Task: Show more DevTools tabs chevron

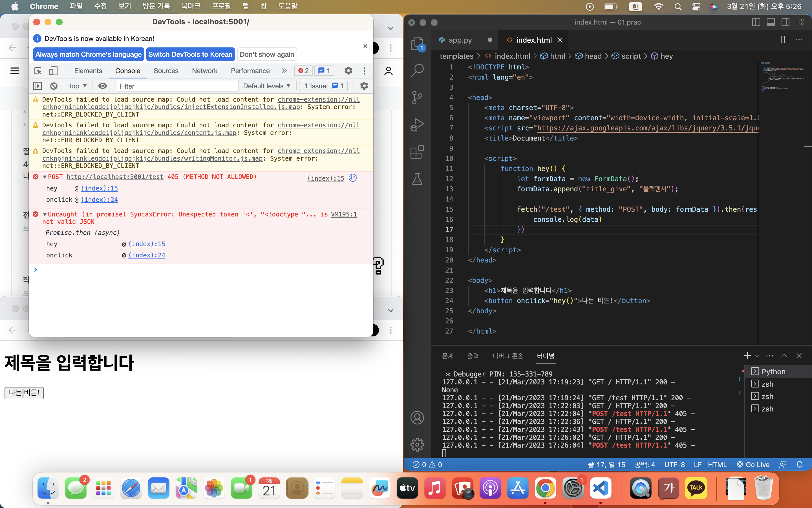Action: (284, 71)
